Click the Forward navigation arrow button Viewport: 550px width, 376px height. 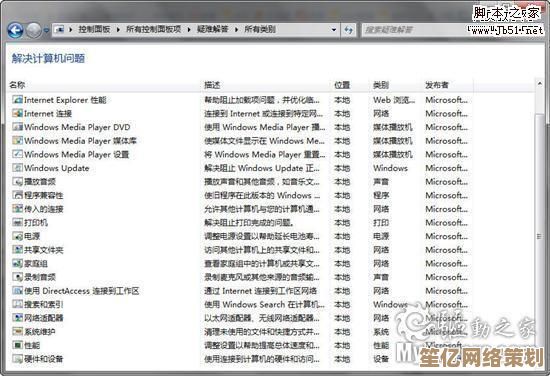[x=34, y=31]
